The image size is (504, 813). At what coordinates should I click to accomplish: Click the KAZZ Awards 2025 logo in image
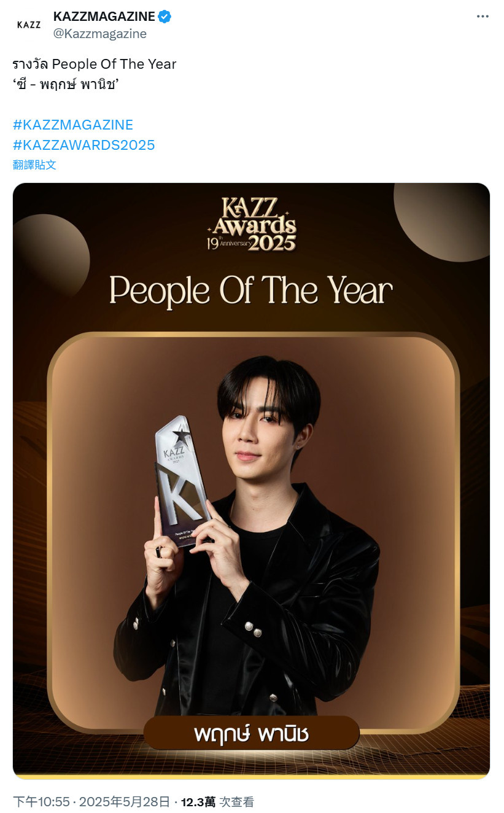(252, 224)
